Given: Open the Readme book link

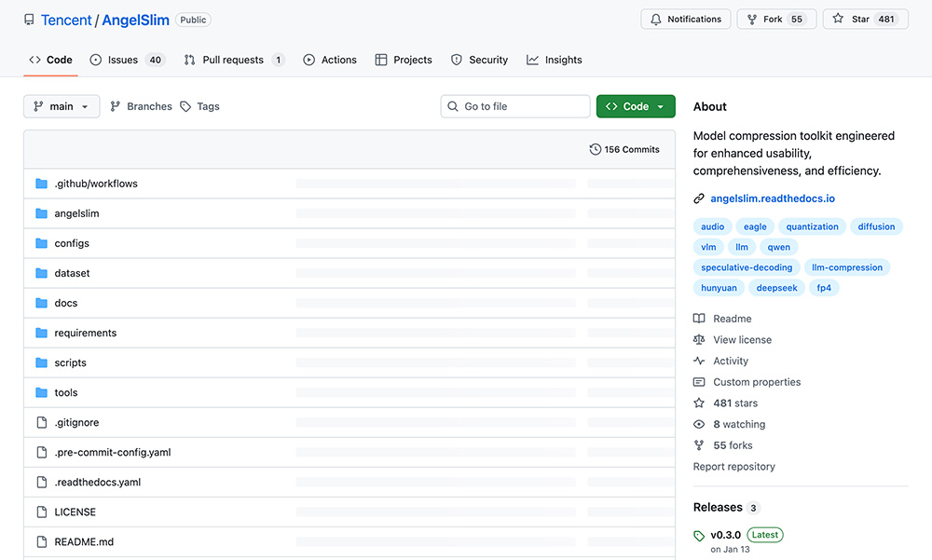Looking at the screenshot, I should 732,319.
